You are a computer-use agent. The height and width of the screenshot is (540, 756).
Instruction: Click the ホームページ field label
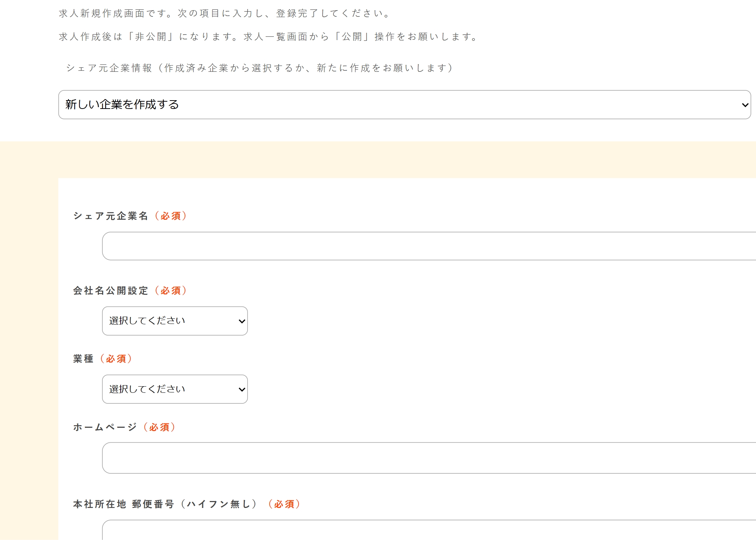tap(104, 427)
